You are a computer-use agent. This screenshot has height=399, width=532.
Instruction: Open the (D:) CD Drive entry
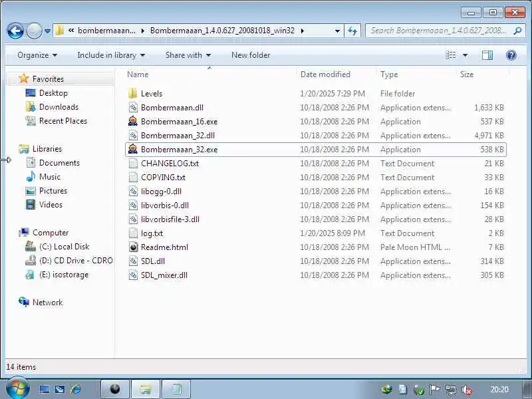click(x=76, y=260)
